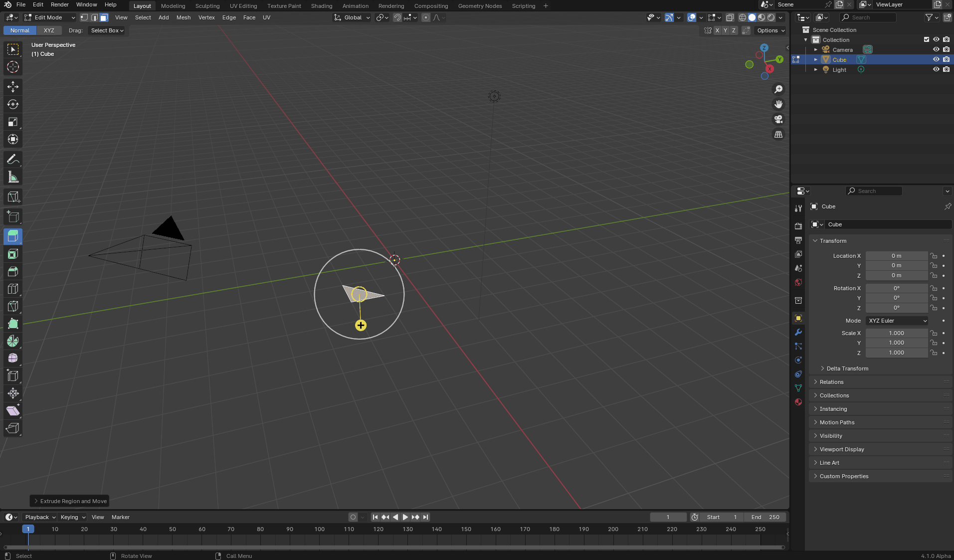Viewport: 954px width, 560px height.
Task: Select the Poly Build tool
Action: tap(13, 324)
